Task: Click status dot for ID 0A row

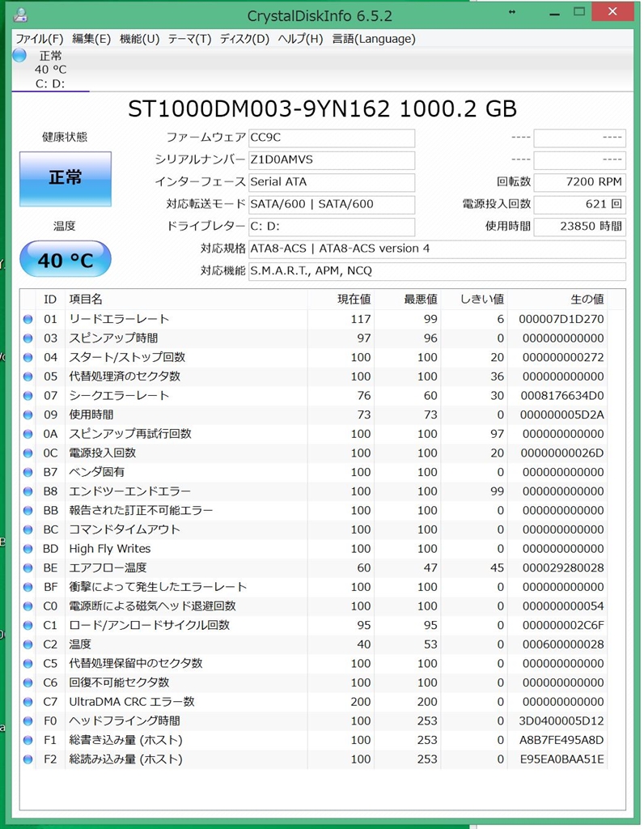Action: tap(28, 434)
